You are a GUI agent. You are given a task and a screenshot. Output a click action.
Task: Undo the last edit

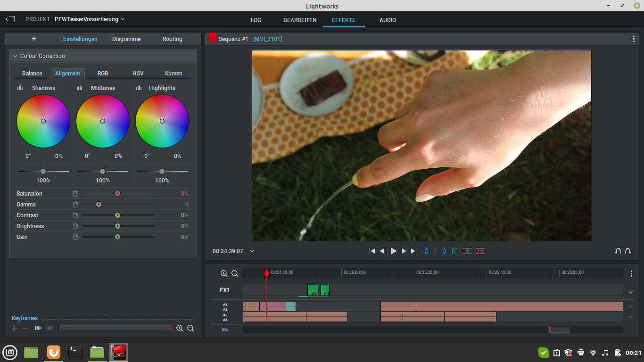tap(618, 251)
